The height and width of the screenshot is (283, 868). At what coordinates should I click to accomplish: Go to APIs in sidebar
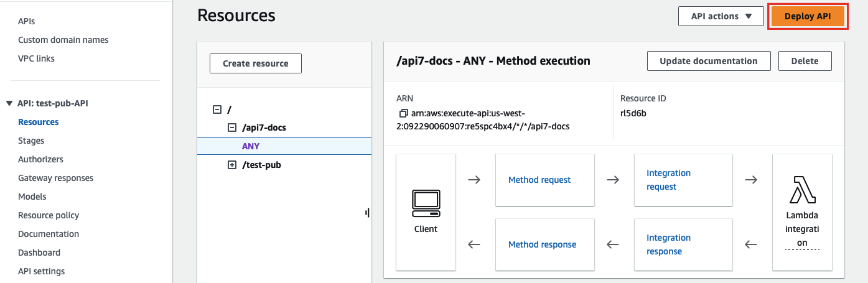click(x=27, y=21)
